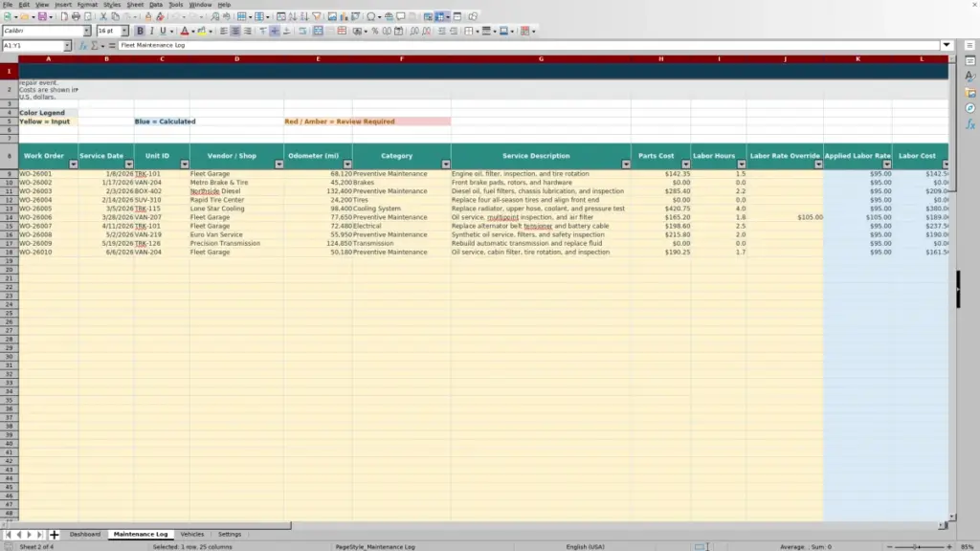
Task: Click the zoom slider in status bar
Action: click(x=919, y=547)
